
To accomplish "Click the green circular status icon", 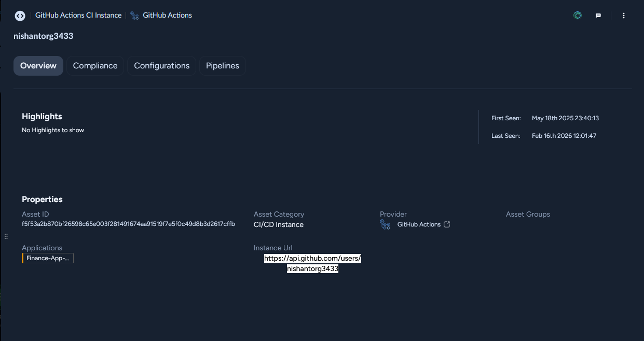I will coord(578,16).
